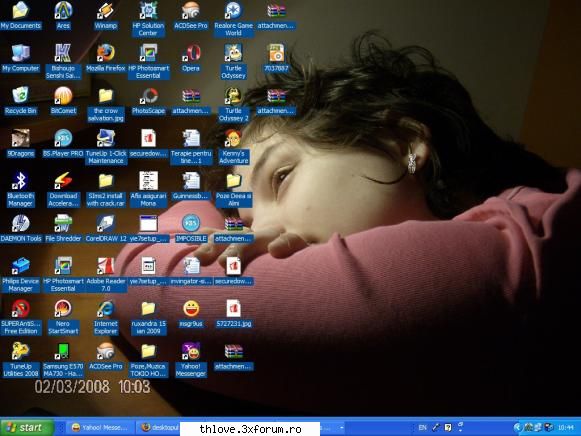Launch Adobe Reader 7.0 shortcut
581x436 pixels.
point(106,274)
